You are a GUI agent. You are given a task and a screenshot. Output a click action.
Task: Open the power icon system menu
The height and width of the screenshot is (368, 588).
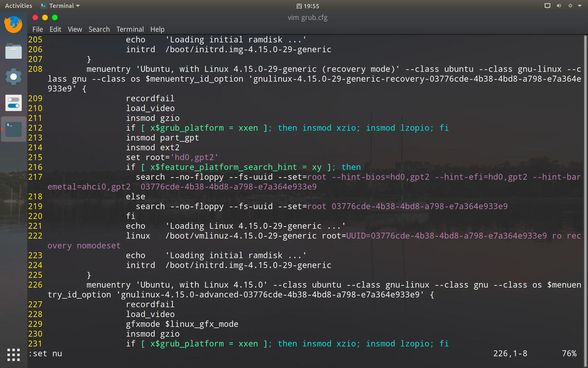pyautogui.click(x=570, y=6)
